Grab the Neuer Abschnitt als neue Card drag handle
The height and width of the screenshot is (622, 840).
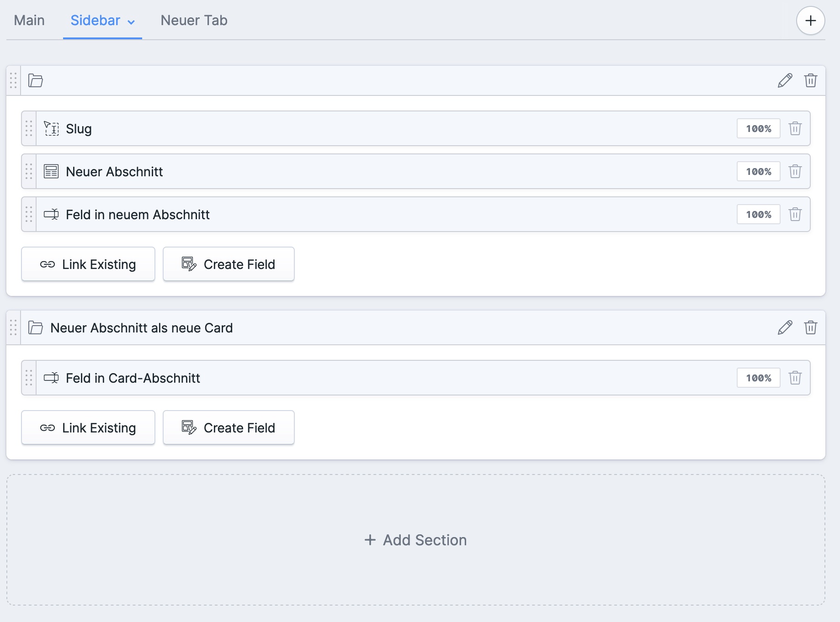tap(13, 327)
